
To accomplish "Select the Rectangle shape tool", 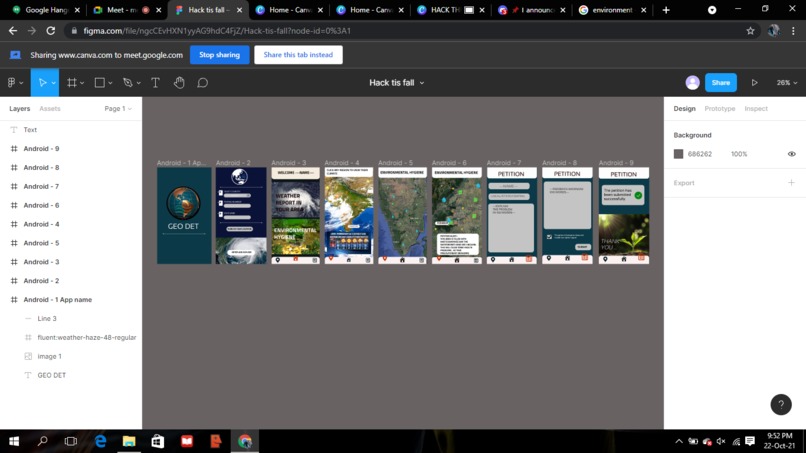I will [100, 82].
